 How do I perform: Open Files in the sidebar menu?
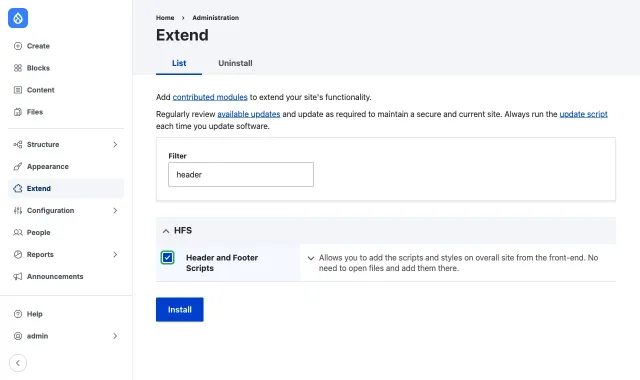35,112
